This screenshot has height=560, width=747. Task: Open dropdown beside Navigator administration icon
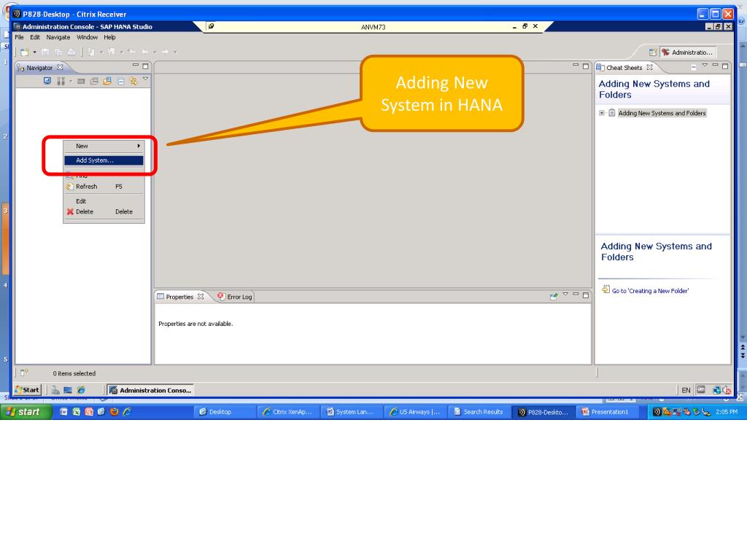pyautogui.click(x=71, y=81)
